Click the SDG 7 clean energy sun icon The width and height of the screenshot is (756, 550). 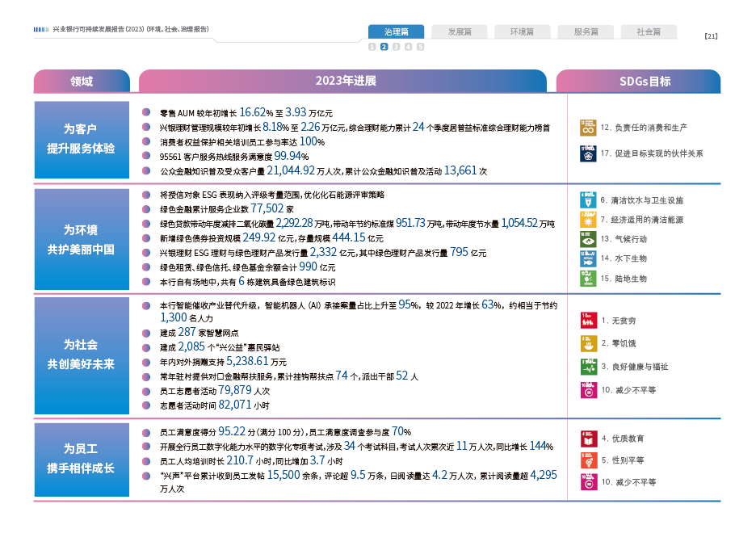pyautogui.click(x=587, y=219)
